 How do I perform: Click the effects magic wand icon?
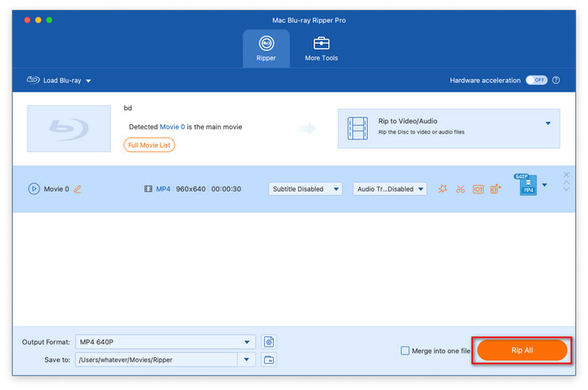click(x=443, y=189)
